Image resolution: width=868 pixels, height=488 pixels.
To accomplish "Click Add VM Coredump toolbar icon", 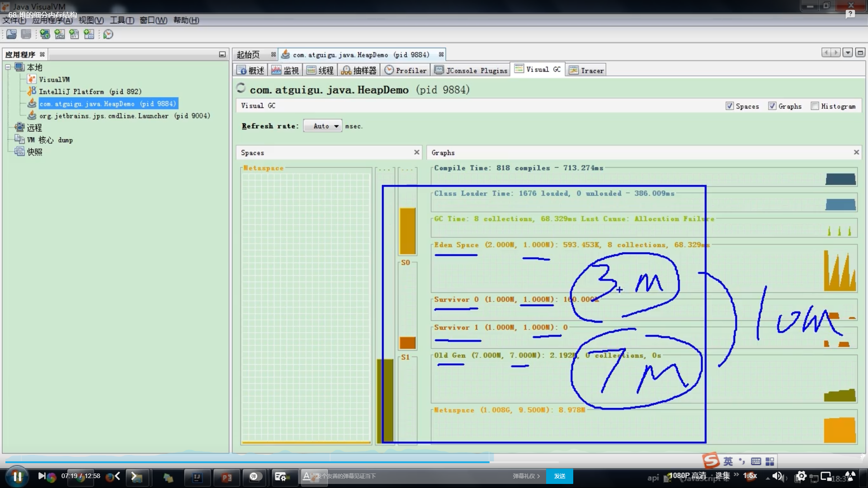I will [x=74, y=34].
